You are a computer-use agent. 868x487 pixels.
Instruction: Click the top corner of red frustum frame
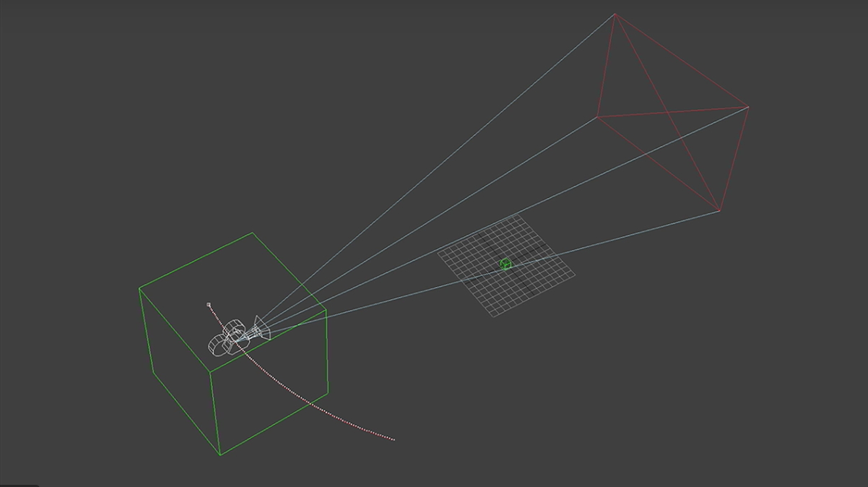(615, 14)
